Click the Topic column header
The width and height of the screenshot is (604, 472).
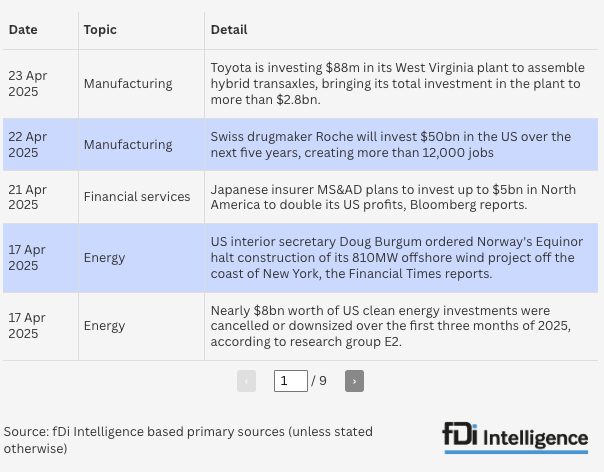100,30
